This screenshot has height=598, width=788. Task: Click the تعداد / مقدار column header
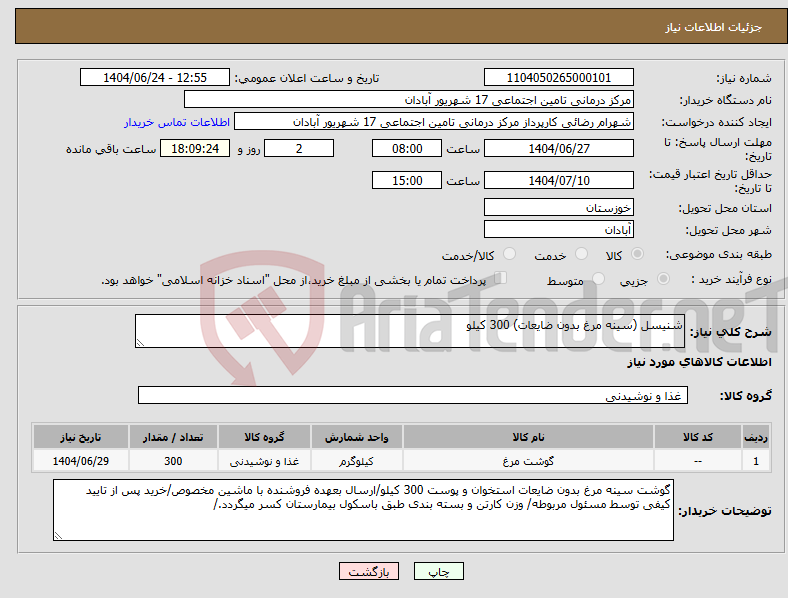(x=173, y=437)
